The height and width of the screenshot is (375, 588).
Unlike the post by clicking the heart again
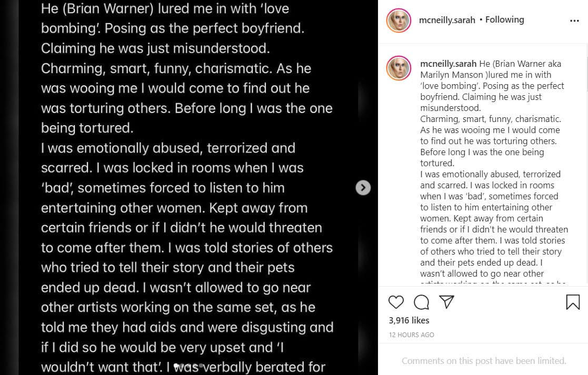(x=396, y=302)
